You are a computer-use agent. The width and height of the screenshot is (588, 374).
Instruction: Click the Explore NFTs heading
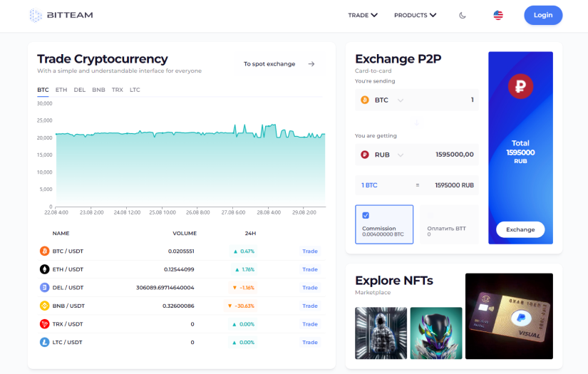[x=394, y=280]
